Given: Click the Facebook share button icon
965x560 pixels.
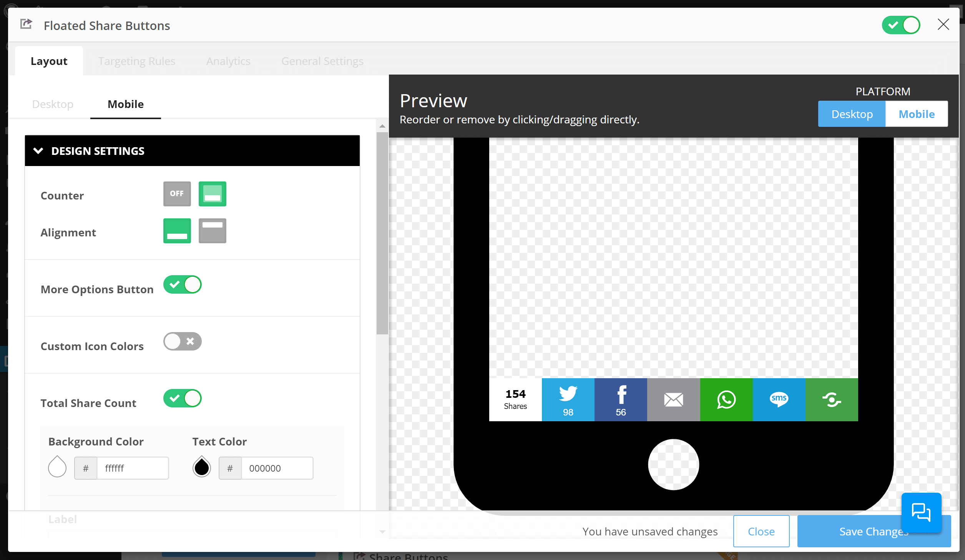Looking at the screenshot, I should click(x=620, y=399).
